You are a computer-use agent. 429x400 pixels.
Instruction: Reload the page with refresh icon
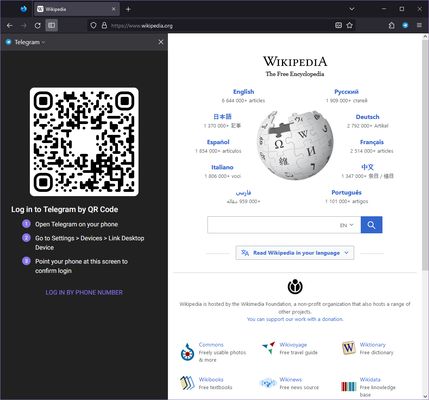37,25
